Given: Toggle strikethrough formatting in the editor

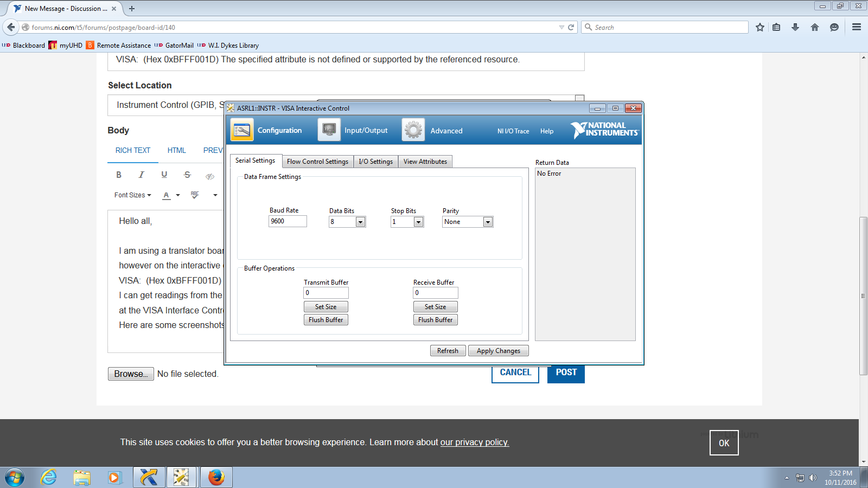Looking at the screenshot, I should pos(187,175).
